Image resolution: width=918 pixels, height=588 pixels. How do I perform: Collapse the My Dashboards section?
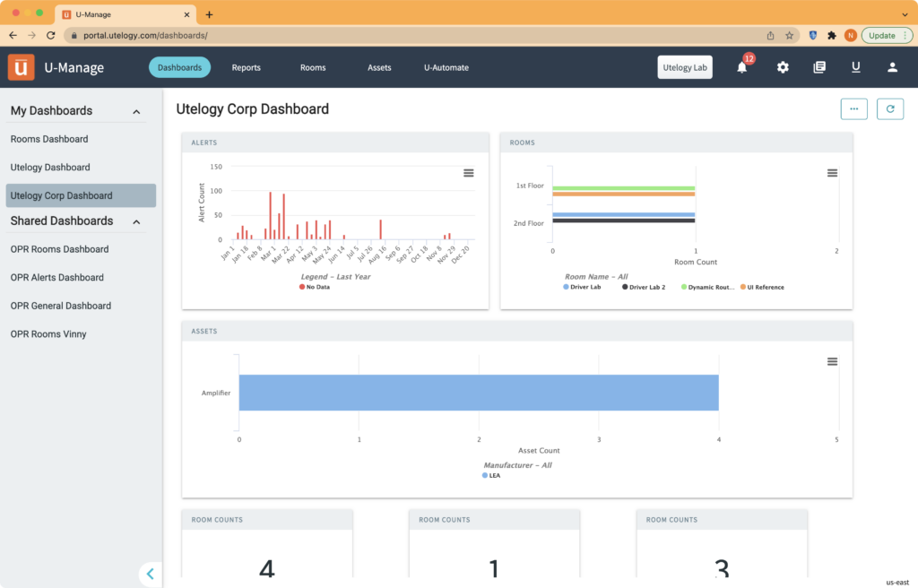(x=136, y=110)
